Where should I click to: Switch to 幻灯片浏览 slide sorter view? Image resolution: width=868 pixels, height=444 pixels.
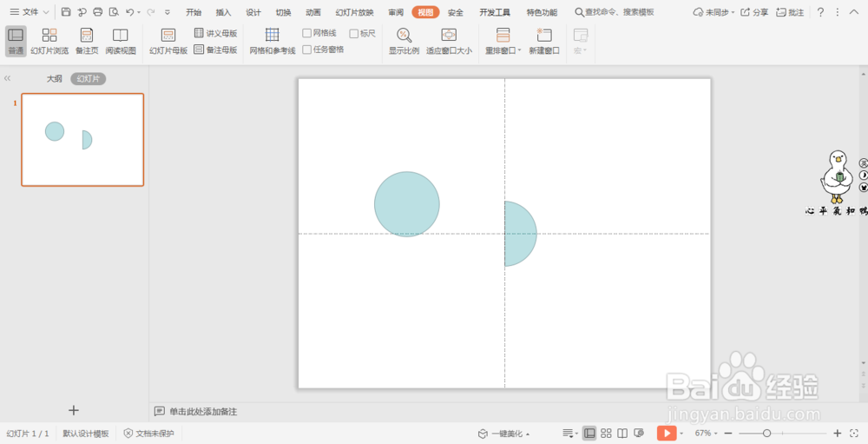[x=49, y=42]
